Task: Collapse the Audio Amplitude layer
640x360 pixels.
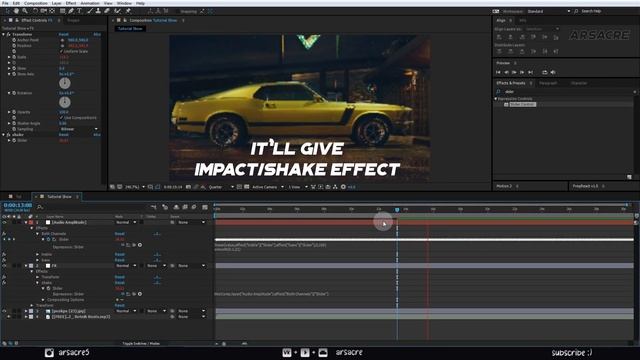Action: (x=26, y=222)
